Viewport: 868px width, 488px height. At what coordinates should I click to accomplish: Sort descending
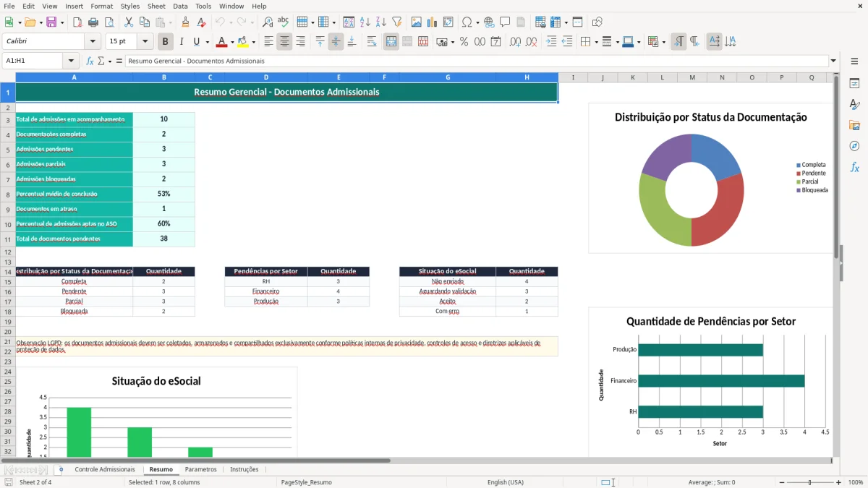pos(381,22)
